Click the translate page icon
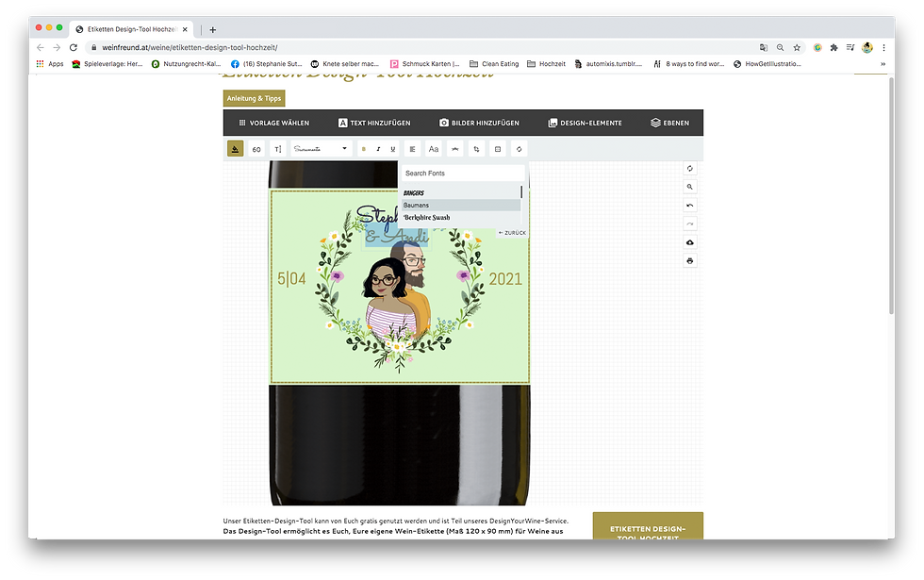Image resolution: width=924 pixels, height=580 pixels. tap(763, 48)
